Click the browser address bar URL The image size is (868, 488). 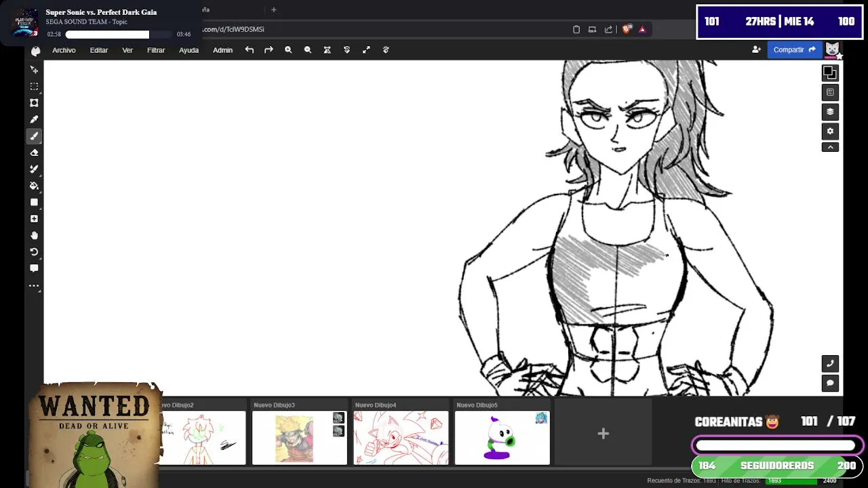click(x=234, y=29)
